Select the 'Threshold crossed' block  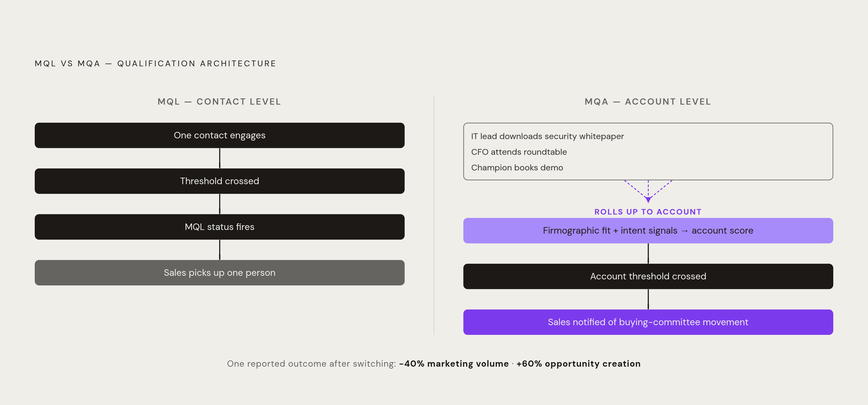pos(219,181)
